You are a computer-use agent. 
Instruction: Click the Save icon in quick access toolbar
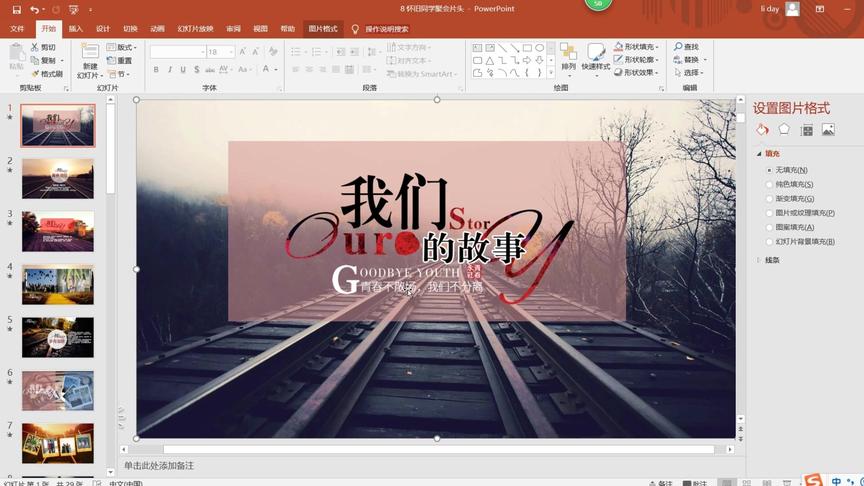pyautogui.click(x=16, y=9)
